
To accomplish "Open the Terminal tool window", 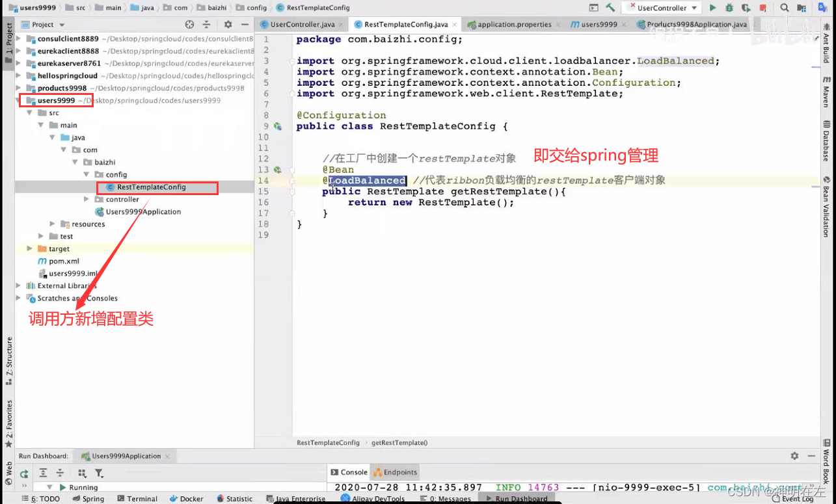I will click(x=137, y=499).
